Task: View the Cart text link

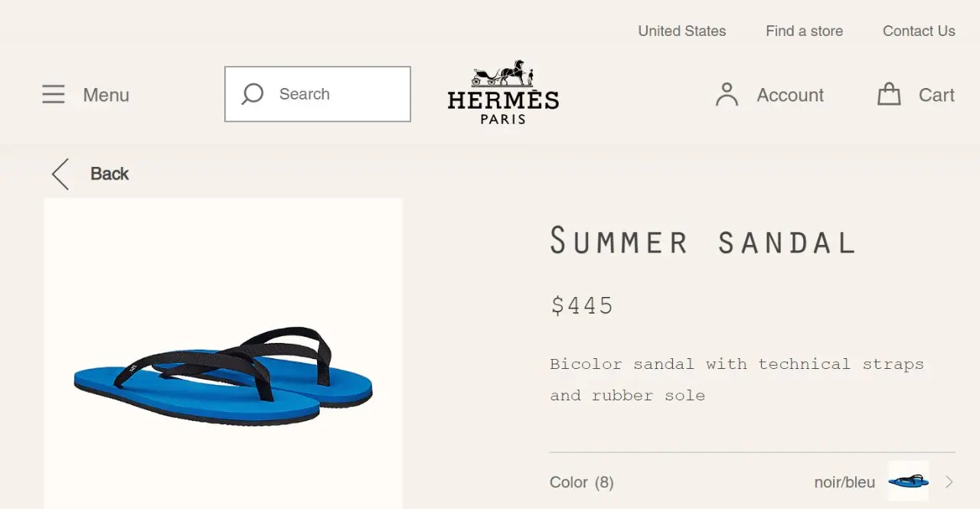Action: pos(936,95)
